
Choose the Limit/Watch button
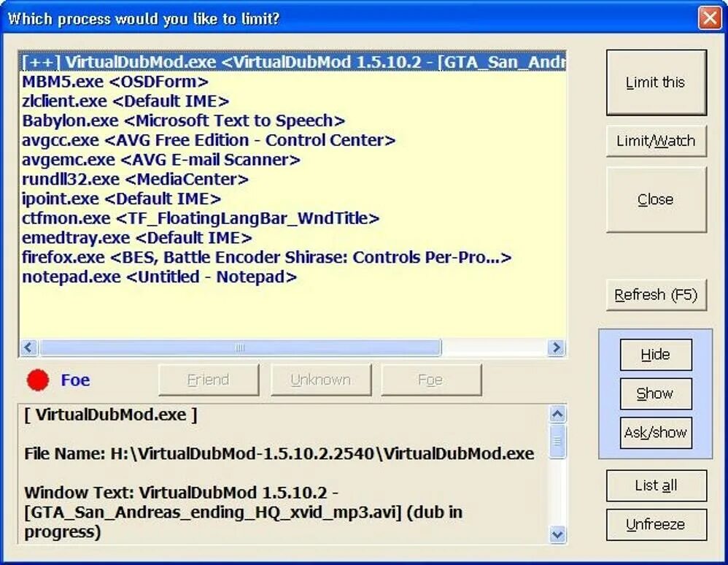(656, 141)
